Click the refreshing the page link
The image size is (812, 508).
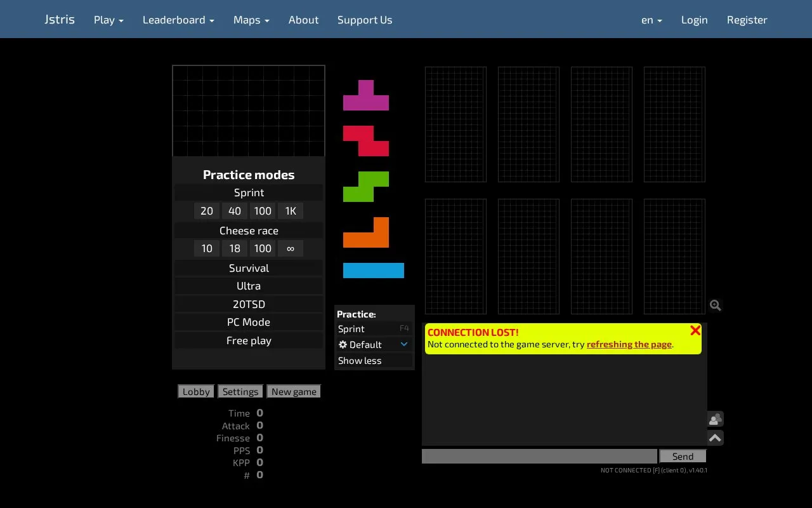point(629,344)
